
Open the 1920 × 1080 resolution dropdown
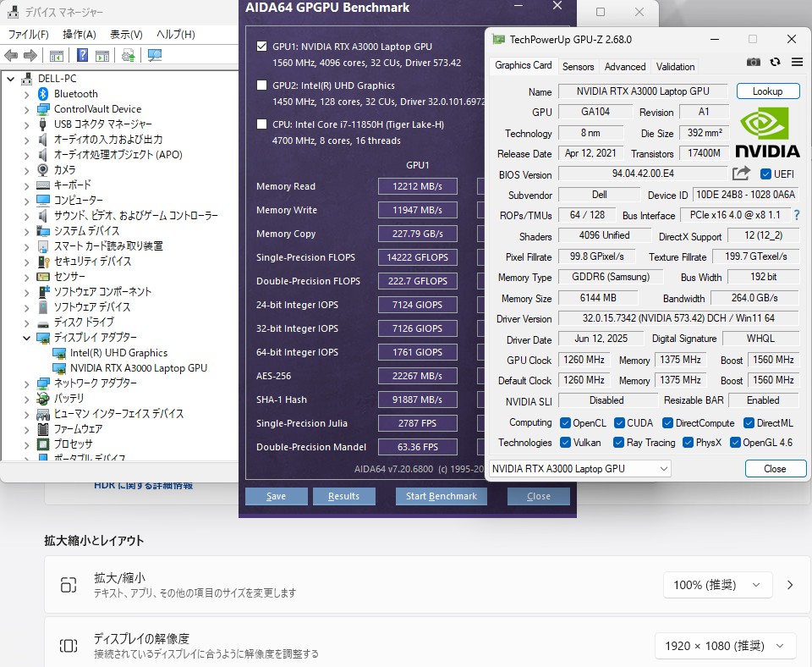725,646
